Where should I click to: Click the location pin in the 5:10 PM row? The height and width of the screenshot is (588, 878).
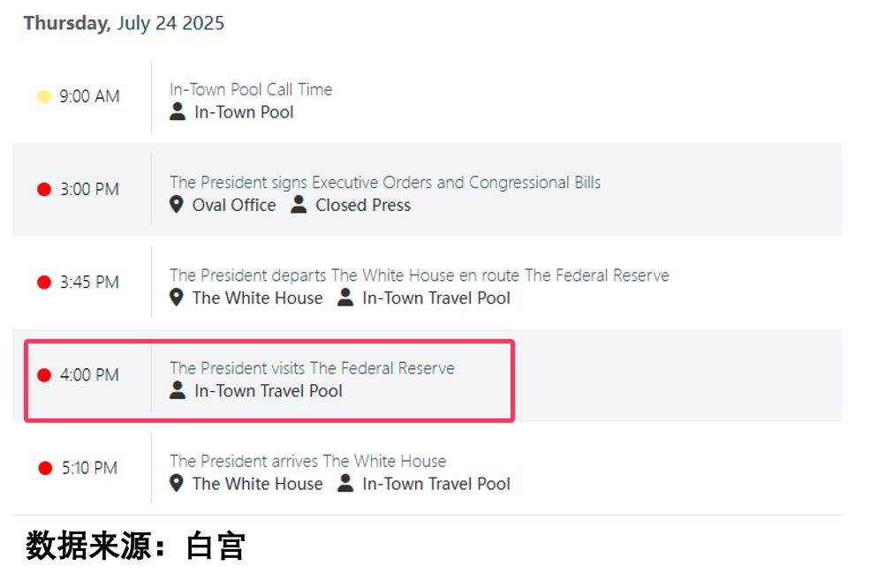pos(177,484)
